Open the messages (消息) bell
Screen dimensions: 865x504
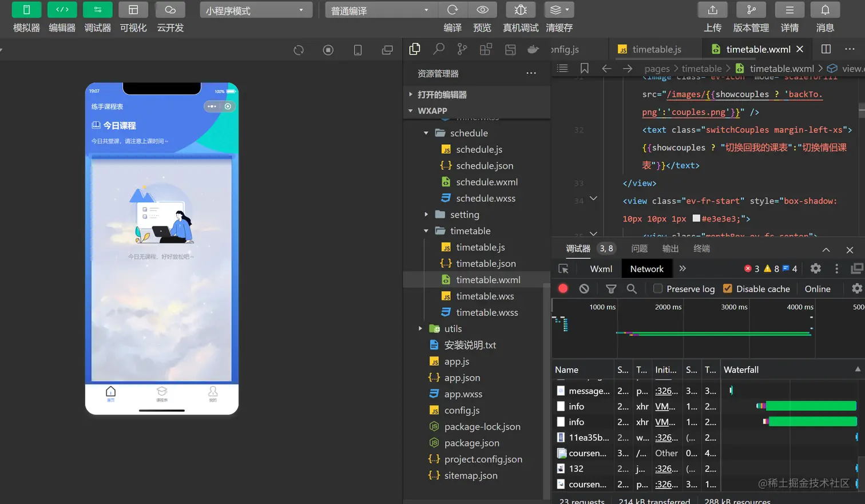[825, 10]
